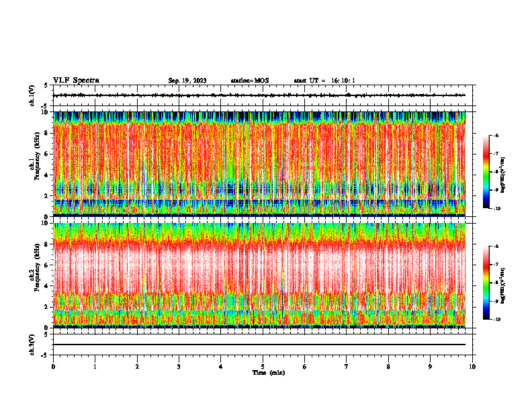
Task: Click the ch.1 voltage waveform trace
Action: click(x=259, y=95)
